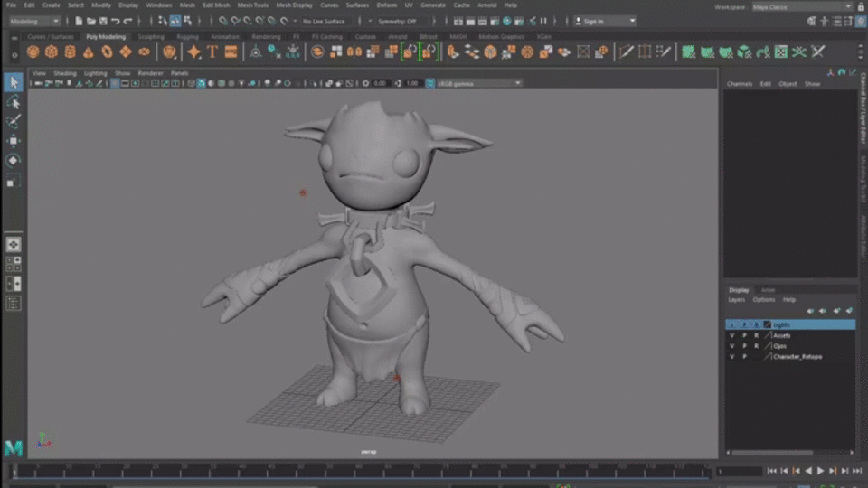Click the undo arrow icon
This screenshot has width=868, height=488.
115,21
